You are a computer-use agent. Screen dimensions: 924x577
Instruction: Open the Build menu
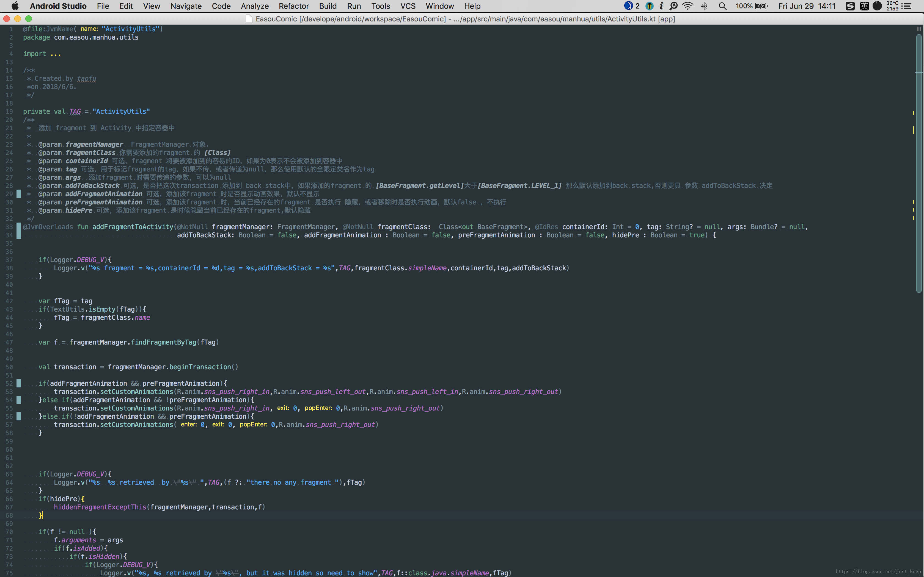click(328, 6)
